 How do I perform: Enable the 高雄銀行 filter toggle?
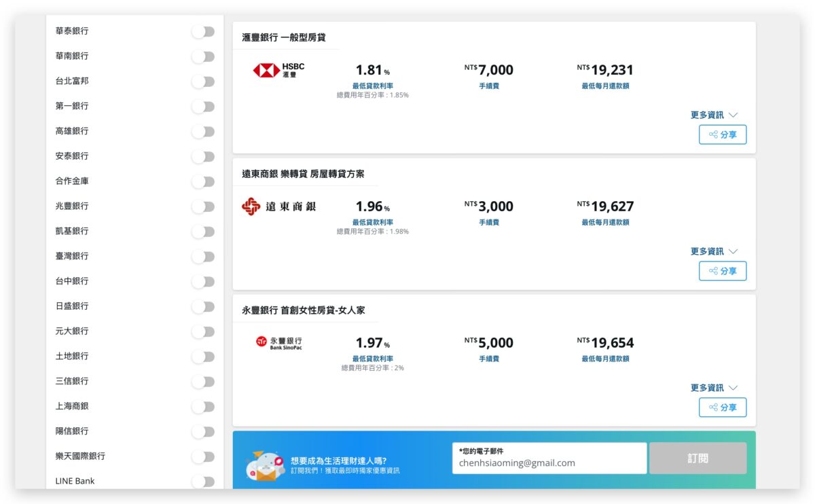pyautogui.click(x=203, y=131)
